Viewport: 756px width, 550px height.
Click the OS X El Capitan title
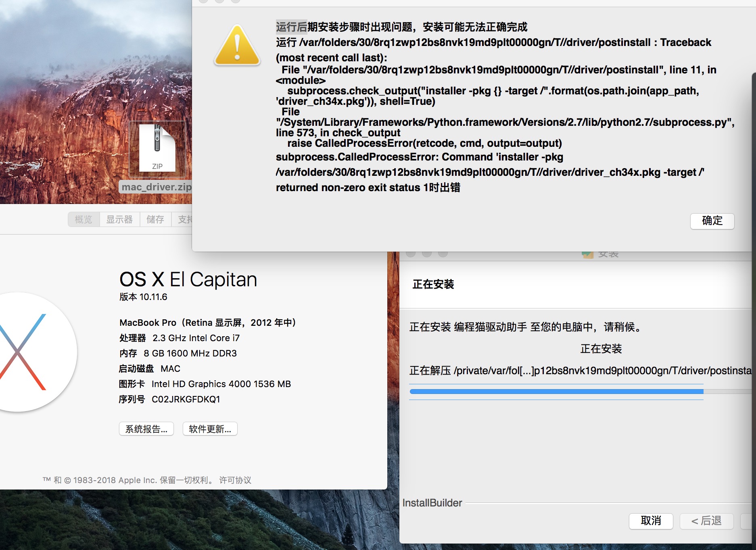[x=188, y=279]
